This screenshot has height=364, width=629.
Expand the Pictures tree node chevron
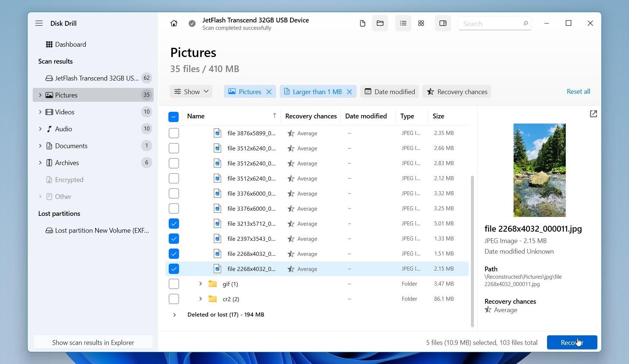click(40, 95)
